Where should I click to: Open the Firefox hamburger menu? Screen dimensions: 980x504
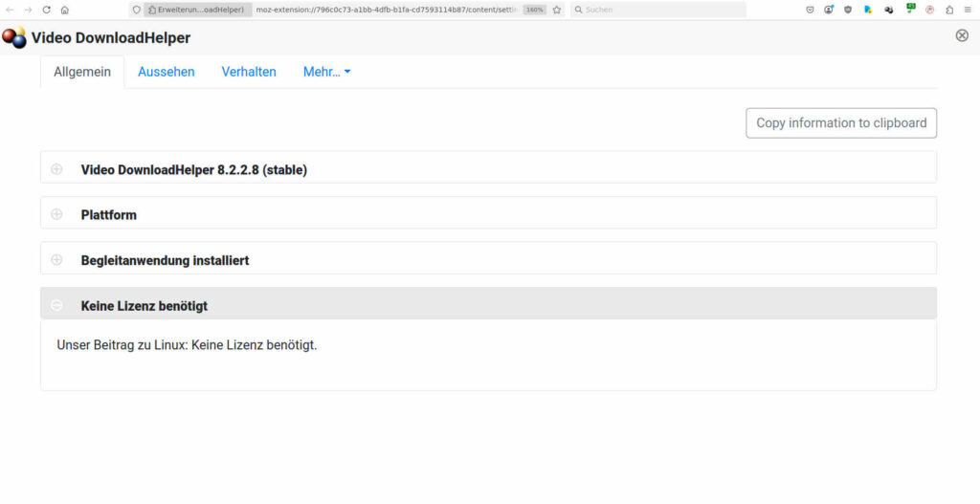coord(968,10)
